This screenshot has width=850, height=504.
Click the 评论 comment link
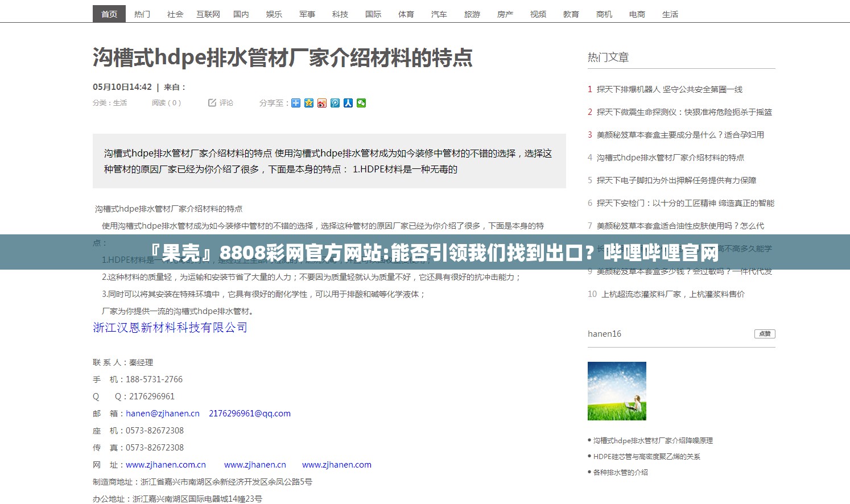(226, 103)
